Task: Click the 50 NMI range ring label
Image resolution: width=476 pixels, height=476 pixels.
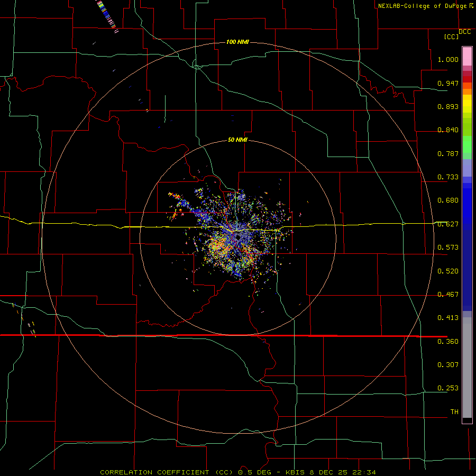Action: 237,140
